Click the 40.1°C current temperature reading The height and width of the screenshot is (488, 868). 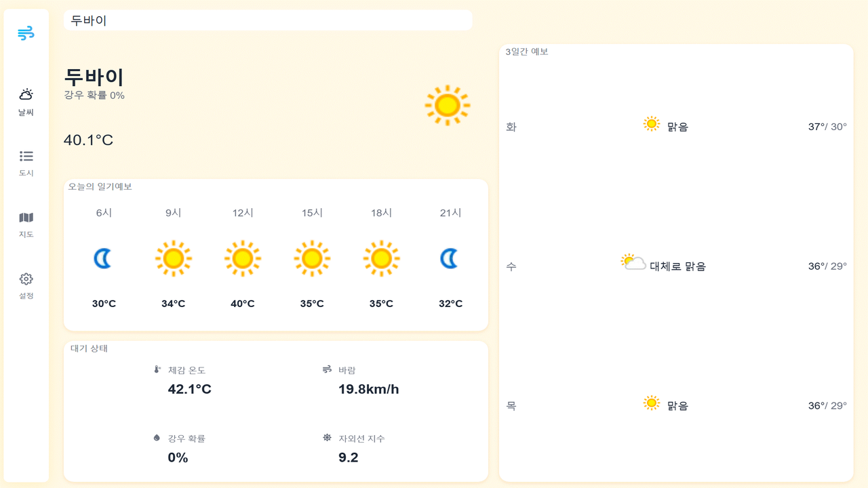(87, 140)
